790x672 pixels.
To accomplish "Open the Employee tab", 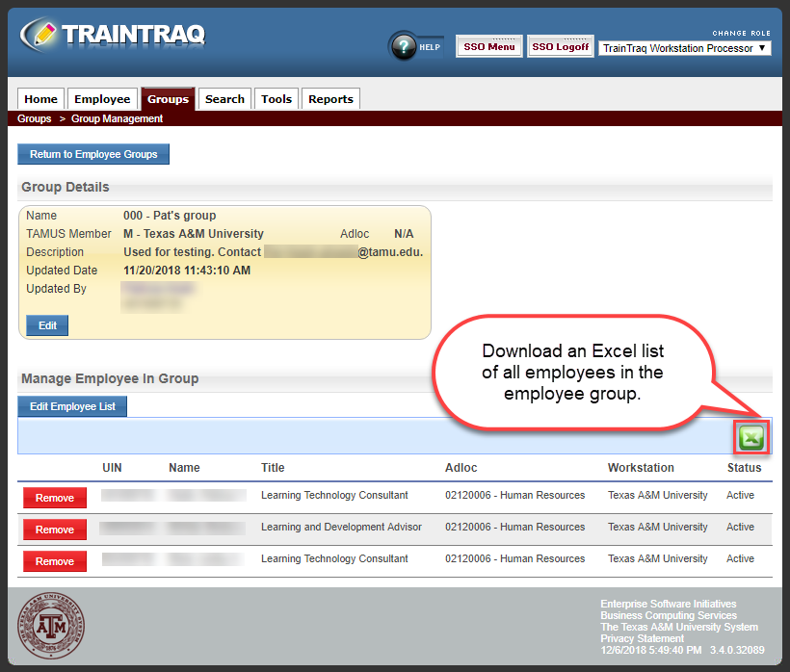I will (102, 98).
